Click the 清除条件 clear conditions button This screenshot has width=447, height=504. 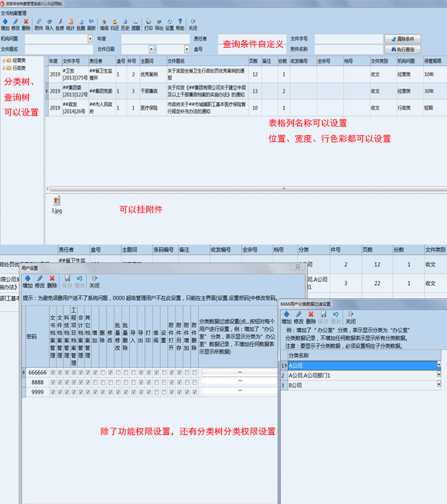(x=402, y=39)
